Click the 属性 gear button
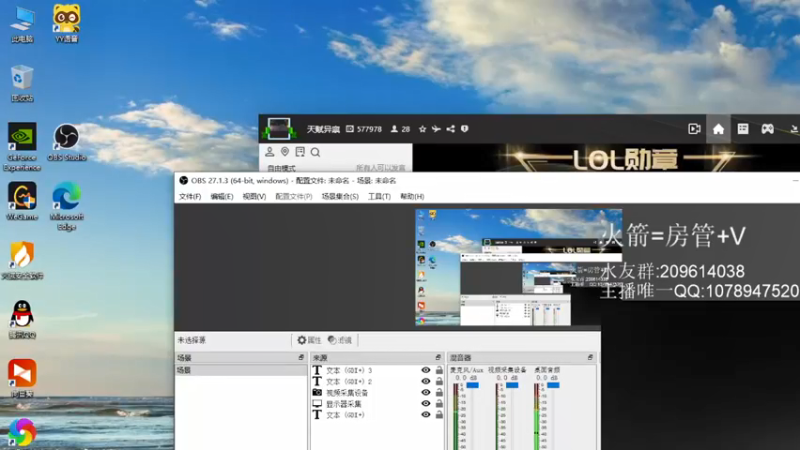Viewport: 800px width, 450px height. 309,340
